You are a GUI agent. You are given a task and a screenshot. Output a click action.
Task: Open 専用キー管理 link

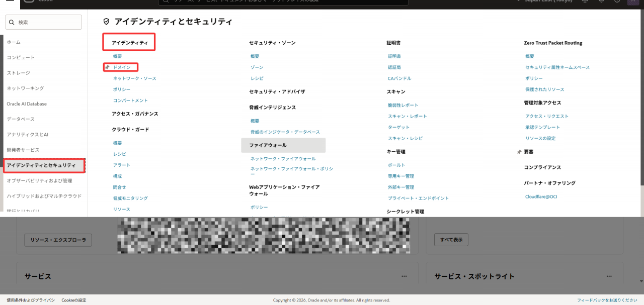pyautogui.click(x=401, y=176)
